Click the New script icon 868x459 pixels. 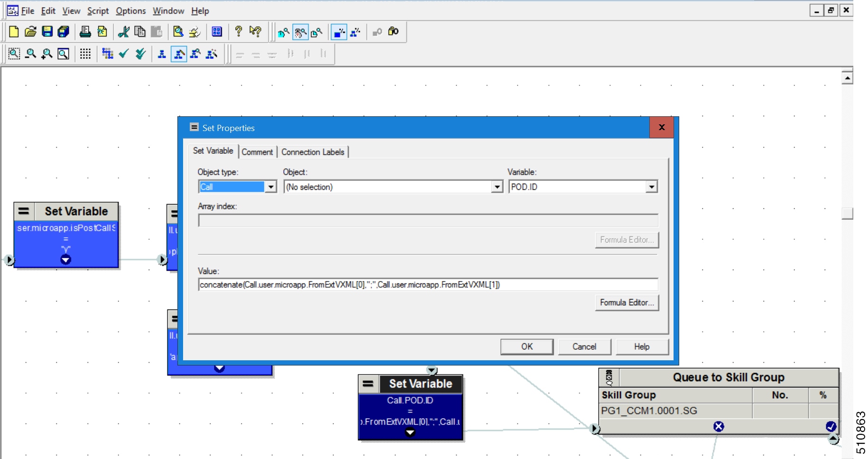pyautogui.click(x=14, y=32)
